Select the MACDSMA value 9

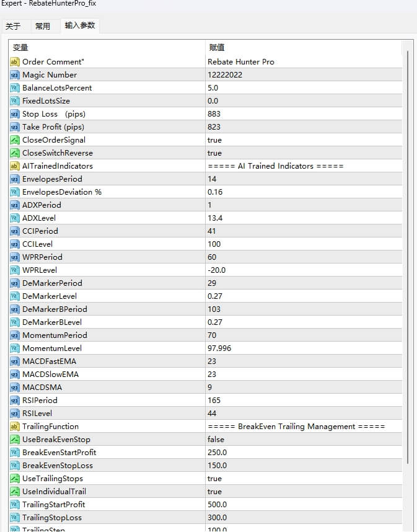click(209, 388)
